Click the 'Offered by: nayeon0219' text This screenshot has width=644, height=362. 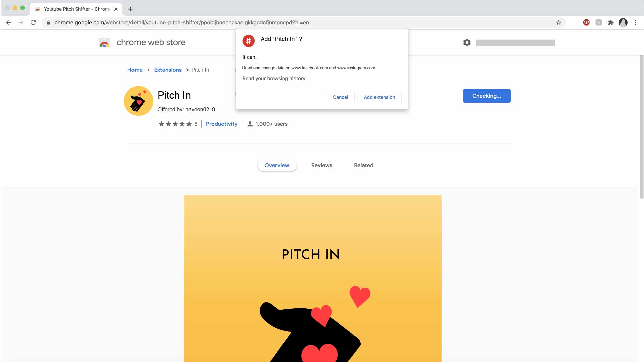[x=186, y=109]
